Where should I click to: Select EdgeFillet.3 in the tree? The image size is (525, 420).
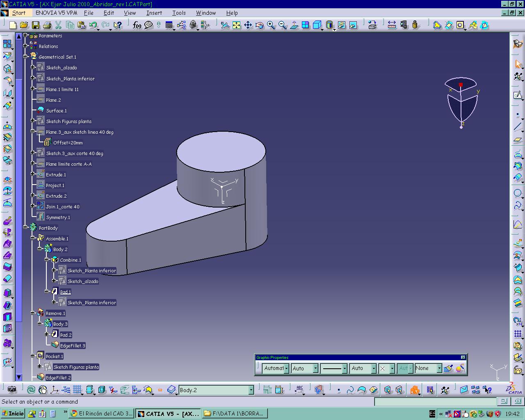point(73,346)
